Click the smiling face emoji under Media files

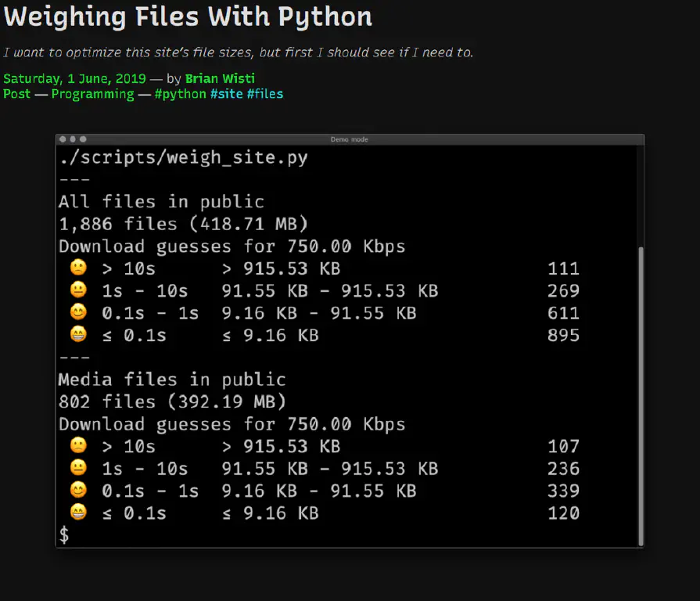78,491
